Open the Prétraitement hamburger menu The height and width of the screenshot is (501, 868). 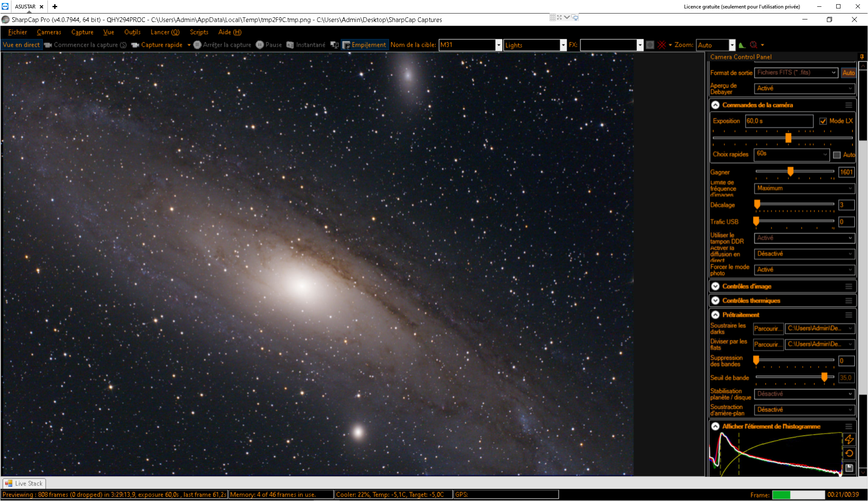coord(849,315)
